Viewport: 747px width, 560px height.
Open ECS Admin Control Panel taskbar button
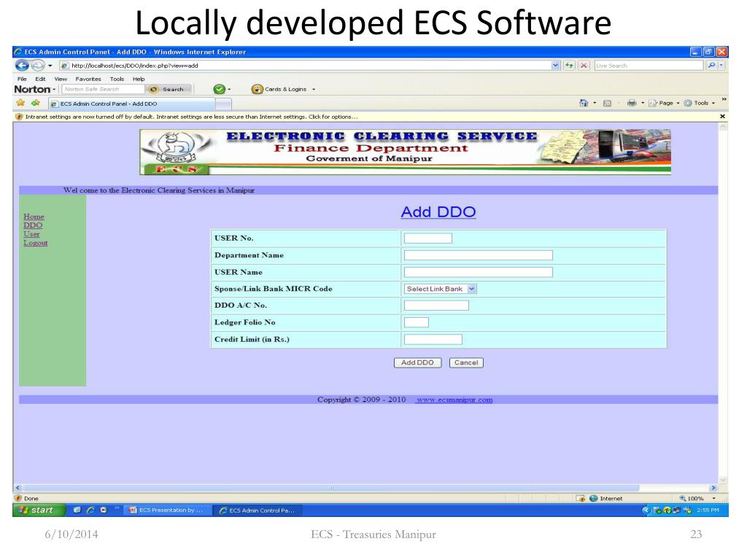[x=258, y=510]
